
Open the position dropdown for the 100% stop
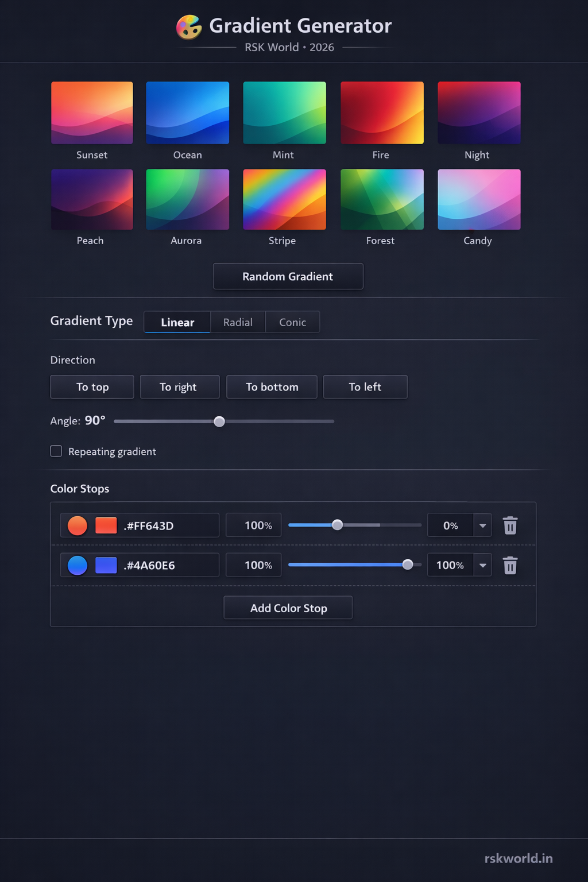(x=482, y=565)
